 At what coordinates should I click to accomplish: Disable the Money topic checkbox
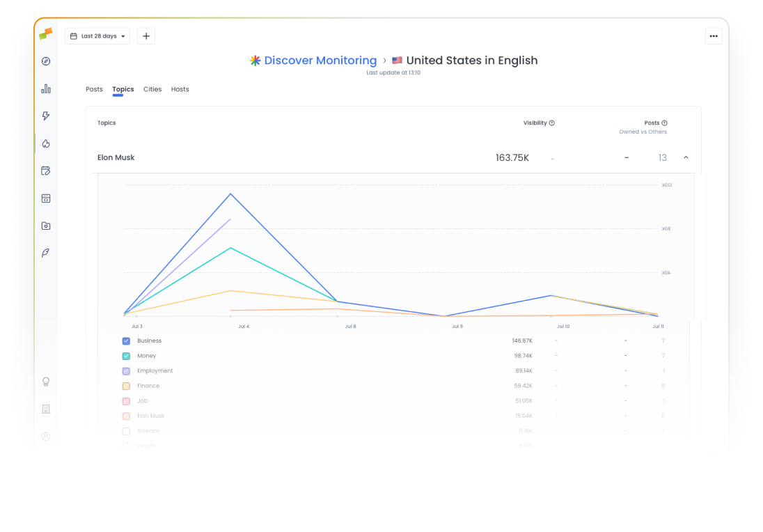pos(126,356)
